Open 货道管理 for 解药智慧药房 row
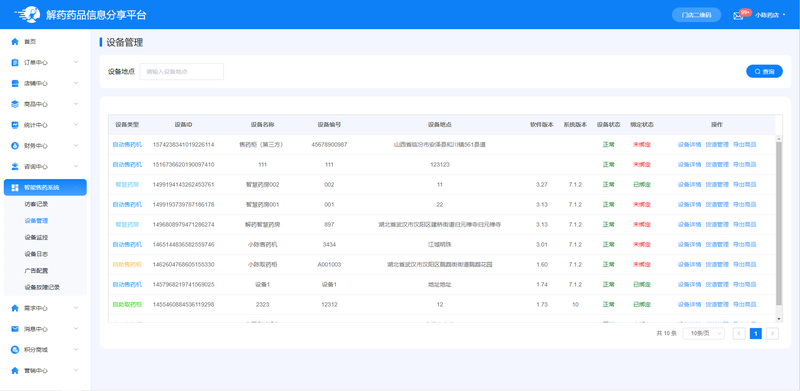Viewport: 800px width, 391px height. (x=717, y=225)
